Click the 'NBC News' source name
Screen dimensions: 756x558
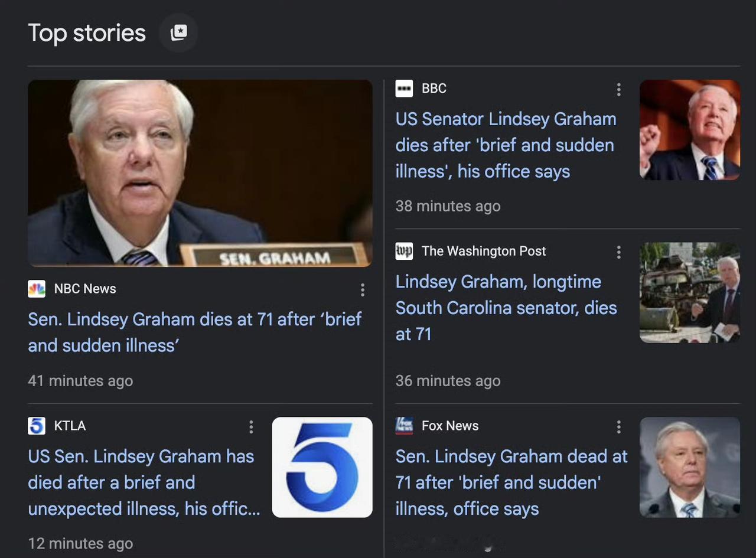click(x=85, y=289)
